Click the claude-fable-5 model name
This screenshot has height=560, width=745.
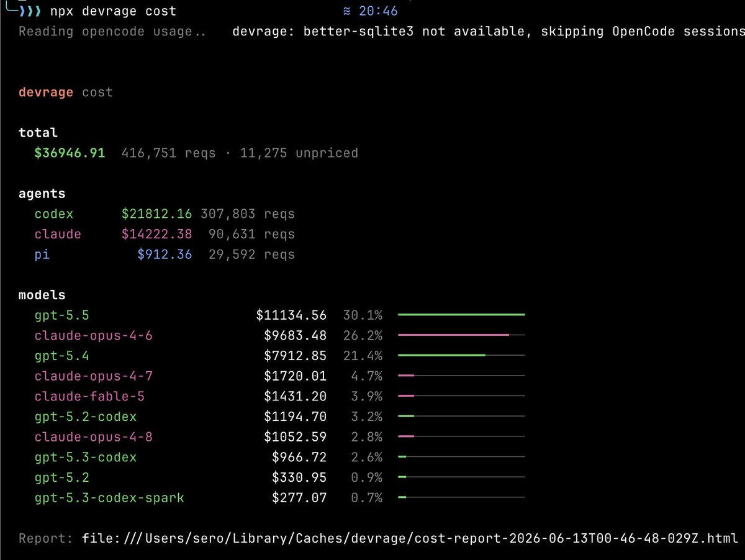[x=89, y=396]
